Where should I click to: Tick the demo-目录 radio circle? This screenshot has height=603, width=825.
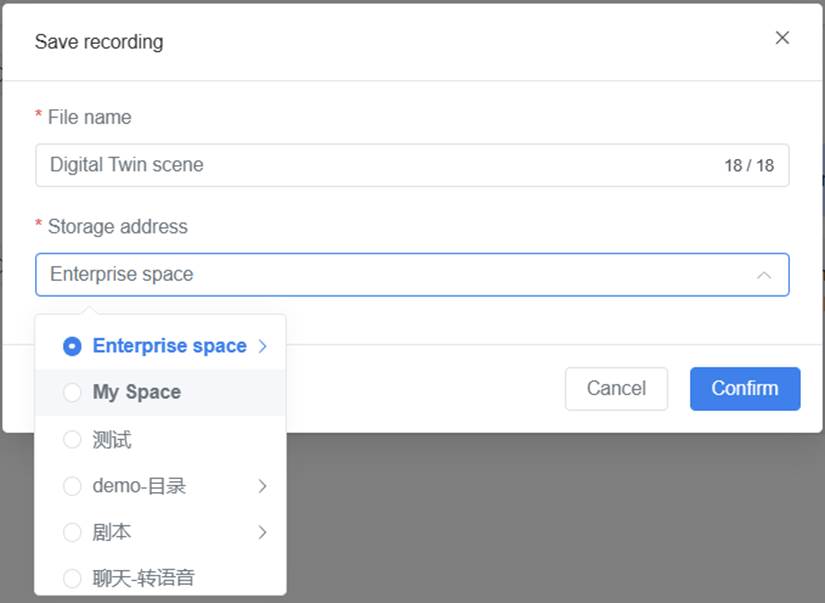click(x=72, y=486)
